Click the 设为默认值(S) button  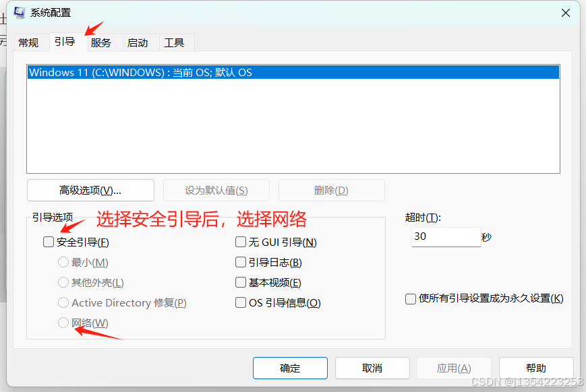[x=216, y=191]
